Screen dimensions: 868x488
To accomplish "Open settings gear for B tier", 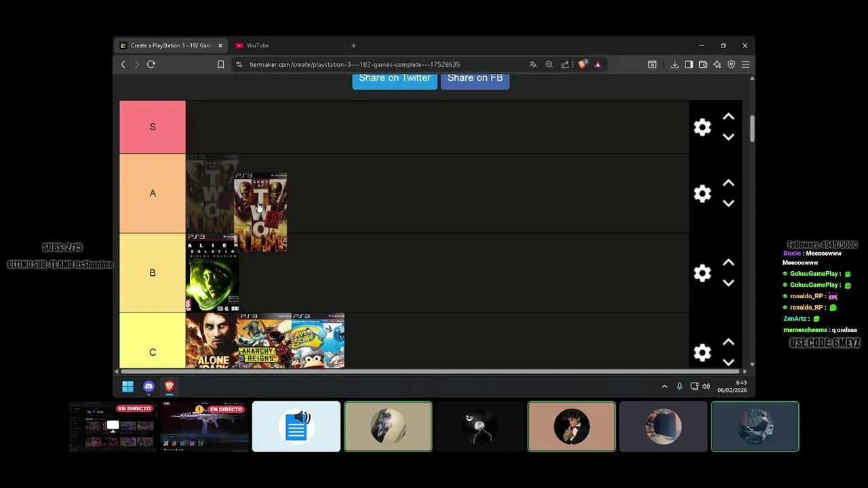I will pyautogui.click(x=703, y=273).
